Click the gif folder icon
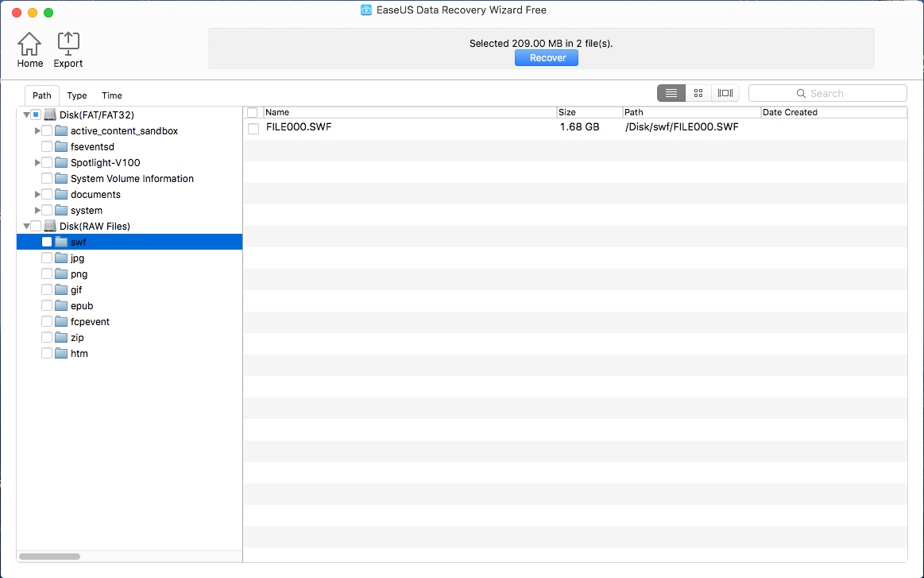Viewport: 924px width, 578px height. point(61,289)
